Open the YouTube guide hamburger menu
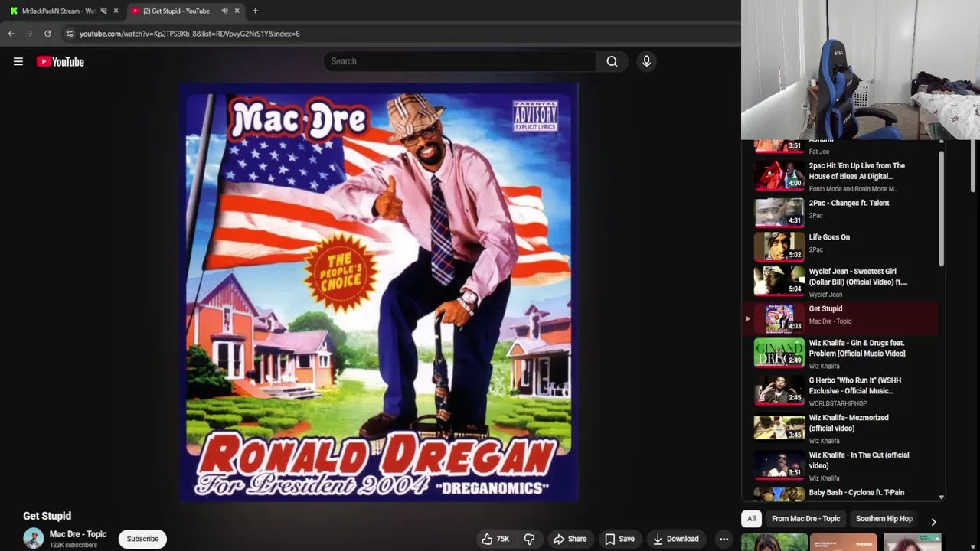 pos(18,62)
